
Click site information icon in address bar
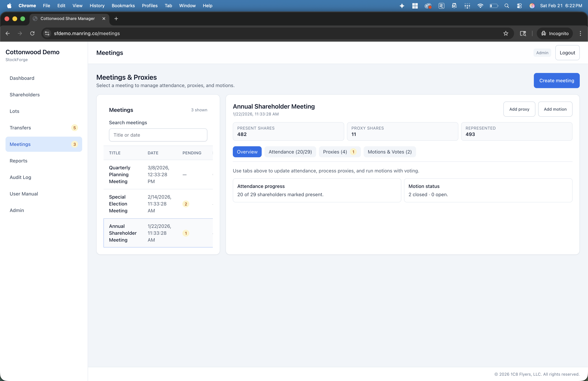[47, 33]
